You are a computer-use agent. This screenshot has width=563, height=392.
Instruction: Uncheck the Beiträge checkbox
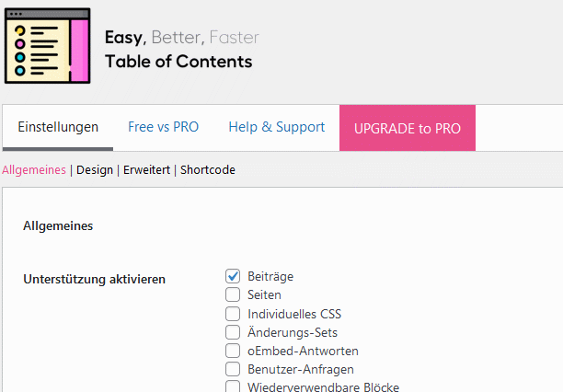[x=233, y=276]
